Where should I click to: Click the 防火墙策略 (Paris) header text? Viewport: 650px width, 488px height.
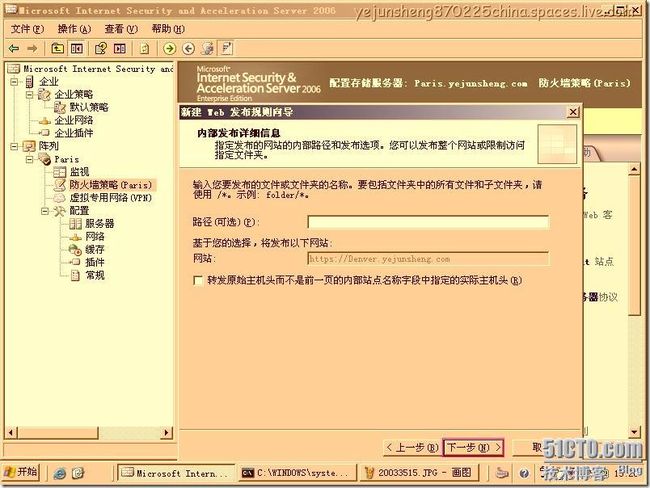(x=584, y=83)
